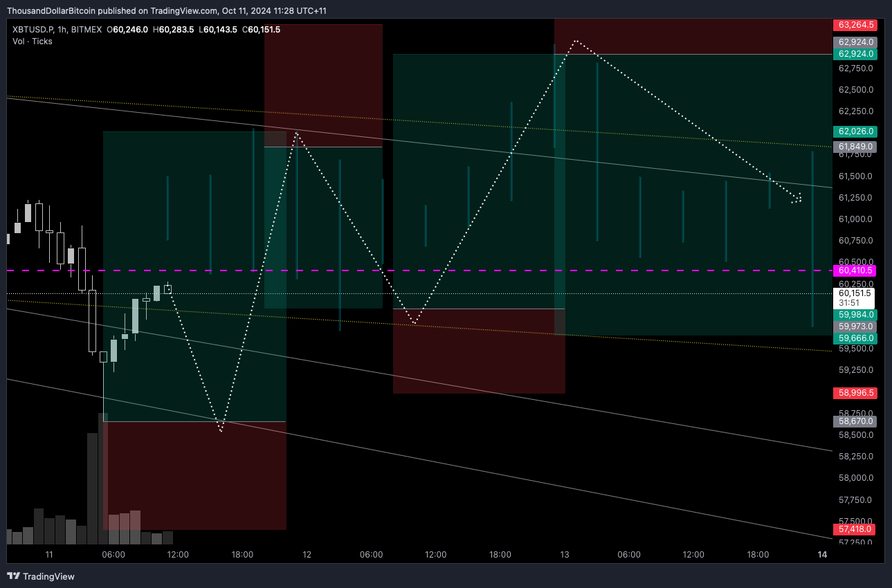Click the 62,500.0 price scale tick
The width and height of the screenshot is (892, 588).
[856, 90]
